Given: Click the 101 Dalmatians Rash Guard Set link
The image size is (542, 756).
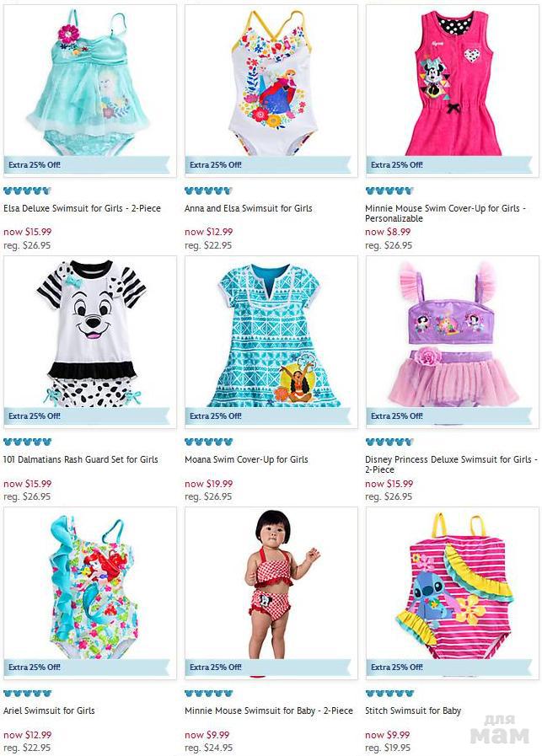Looking at the screenshot, I should click(81, 459).
